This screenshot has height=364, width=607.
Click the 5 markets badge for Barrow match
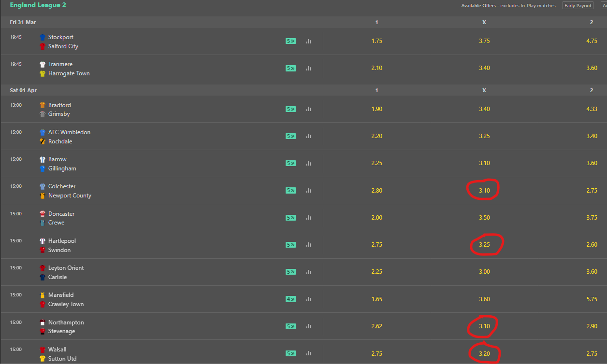point(290,163)
